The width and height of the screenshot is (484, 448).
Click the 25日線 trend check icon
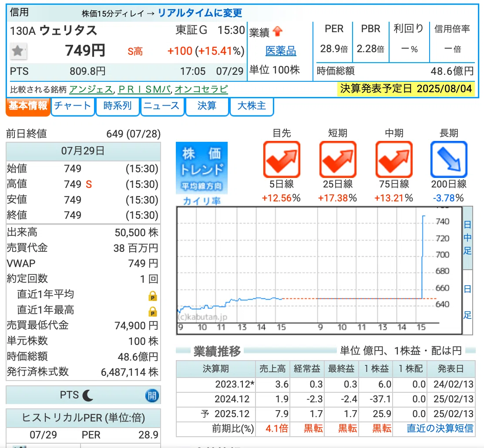click(x=338, y=159)
